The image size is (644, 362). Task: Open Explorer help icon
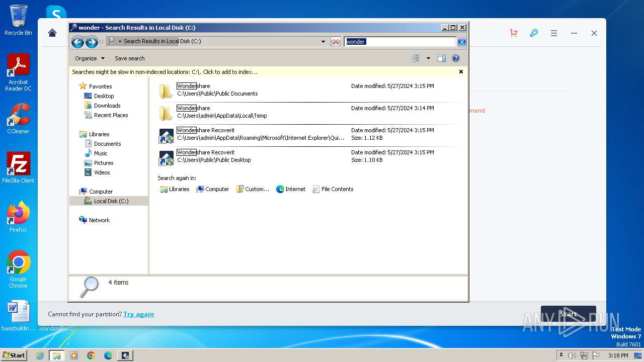456,58
